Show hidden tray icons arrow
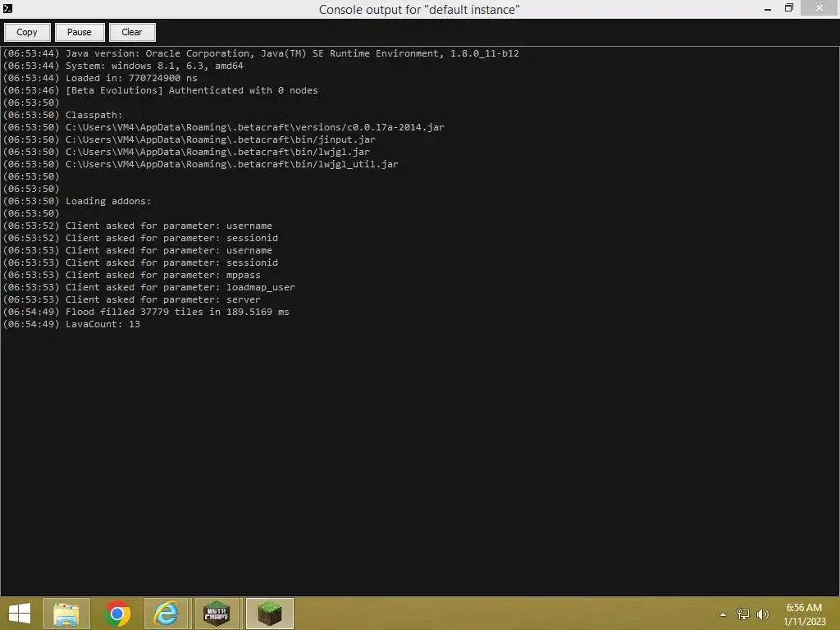The height and width of the screenshot is (630, 840). coord(724,614)
